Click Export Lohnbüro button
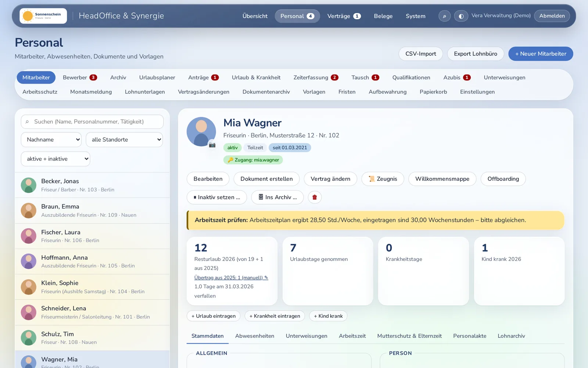 click(476, 54)
